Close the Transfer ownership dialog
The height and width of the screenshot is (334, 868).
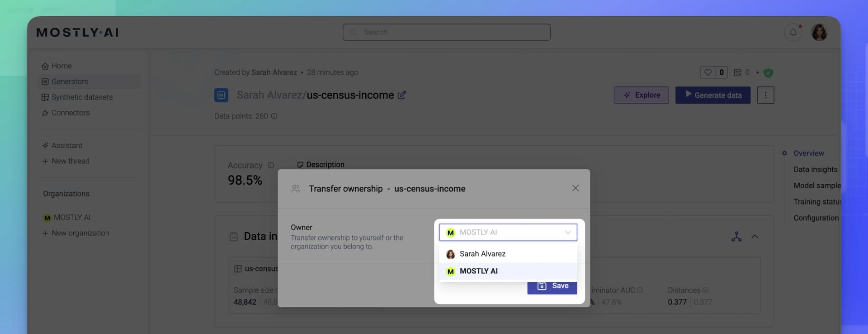click(x=576, y=188)
